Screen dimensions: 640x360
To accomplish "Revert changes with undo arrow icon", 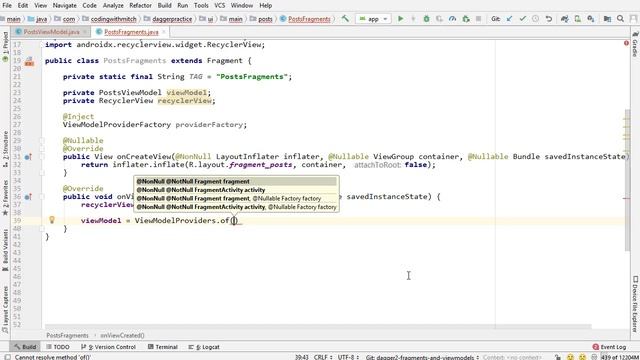I will pos(549,19).
